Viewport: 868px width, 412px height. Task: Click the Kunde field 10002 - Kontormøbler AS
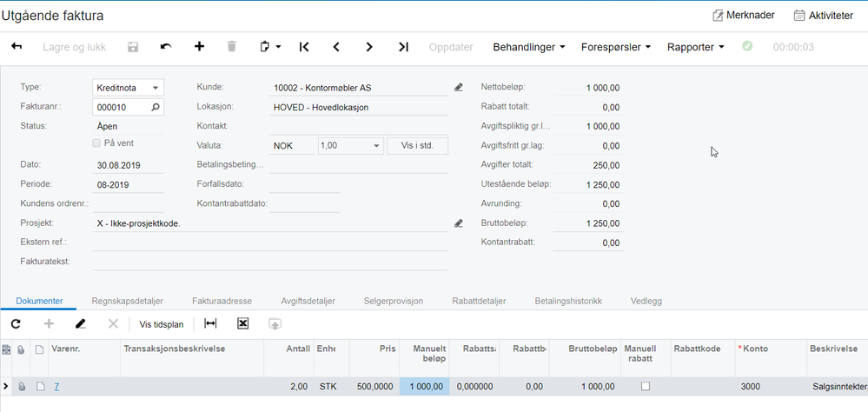tap(359, 88)
